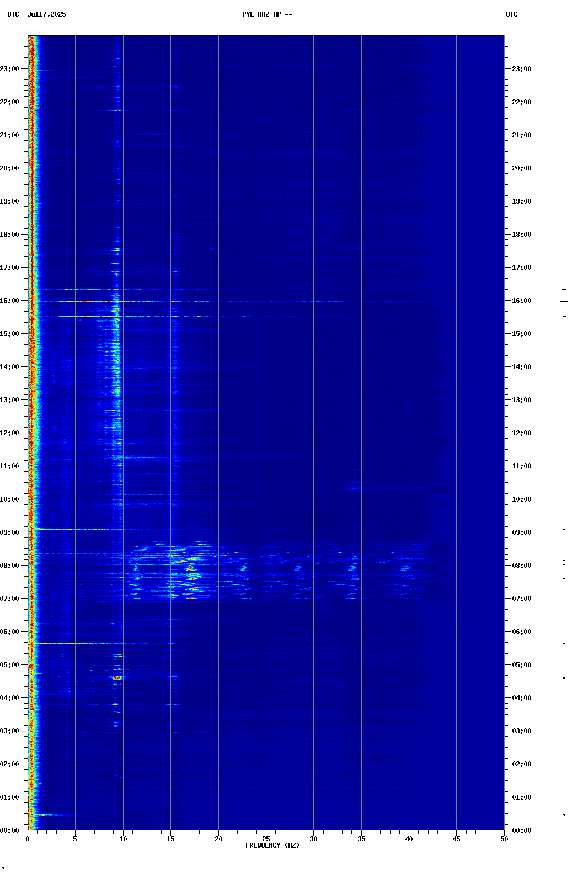The height and width of the screenshot is (874, 588).
Task: Click the right-axis 03:00 time label
Action: coord(522,731)
